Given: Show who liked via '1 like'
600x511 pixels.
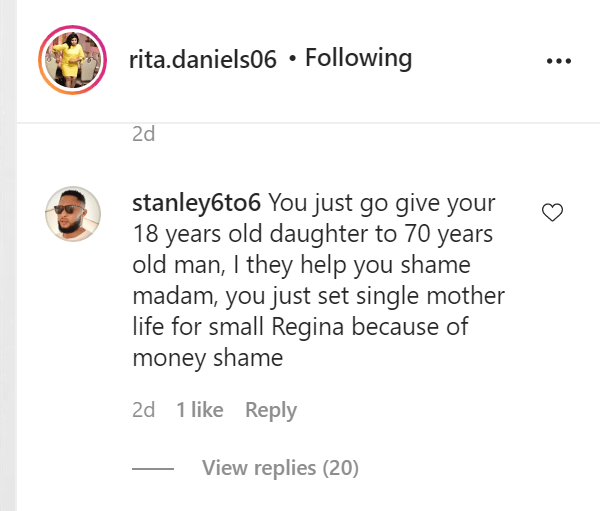Looking at the screenshot, I should click(x=200, y=410).
